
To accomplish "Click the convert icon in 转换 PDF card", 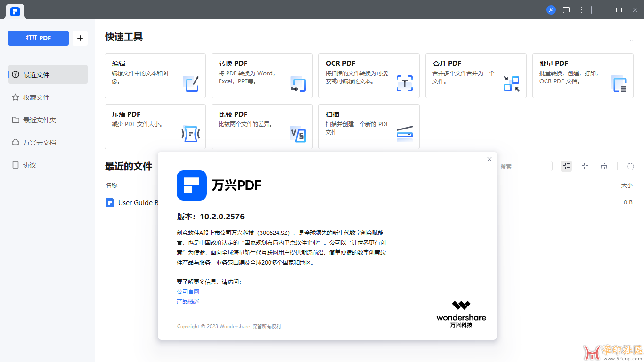I will (x=298, y=84).
